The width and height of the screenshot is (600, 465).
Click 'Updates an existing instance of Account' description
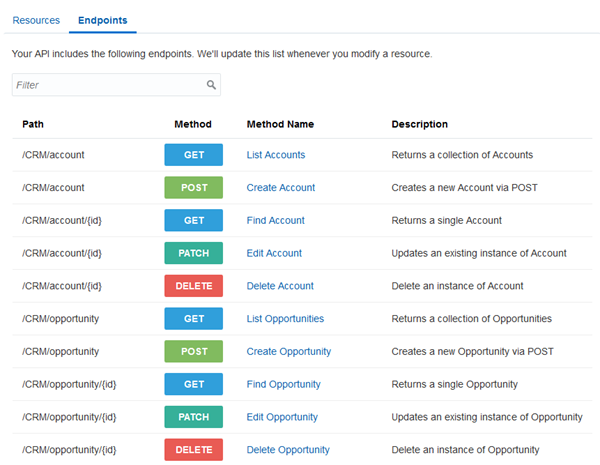479,253
